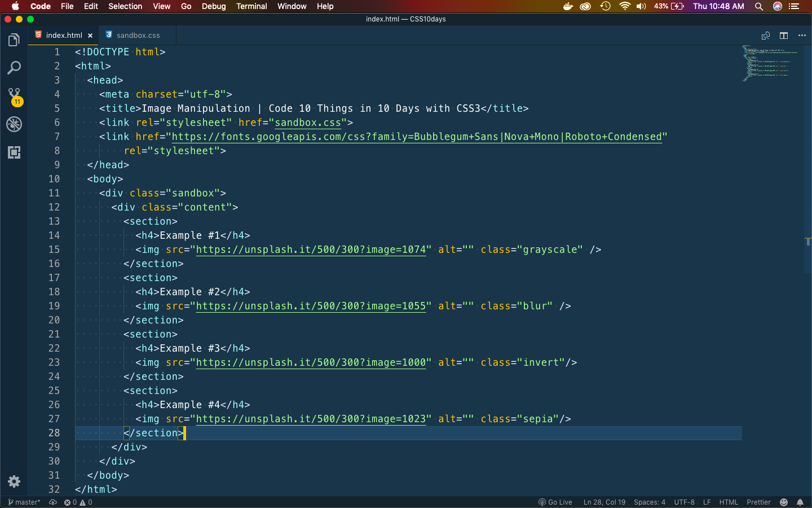The width and height of the screenshot is (812, 508).
Task: Click the open changes icon in editor toolbar
Action: point(766,36)
